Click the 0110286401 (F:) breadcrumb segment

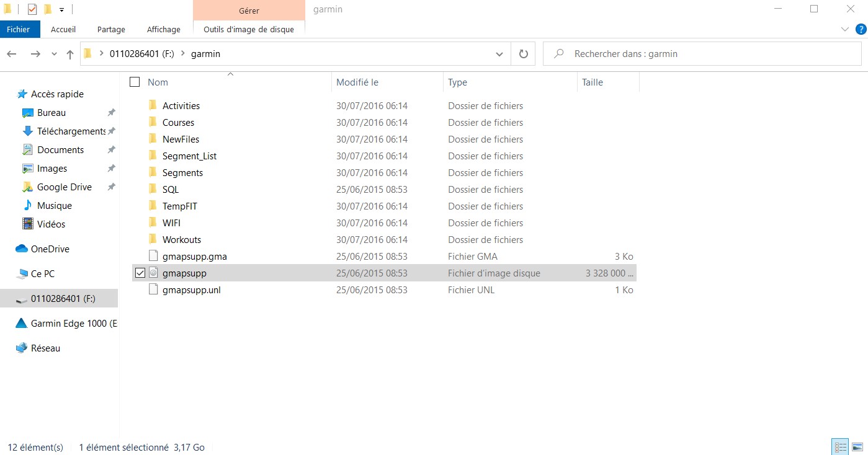tap(142, 54)
